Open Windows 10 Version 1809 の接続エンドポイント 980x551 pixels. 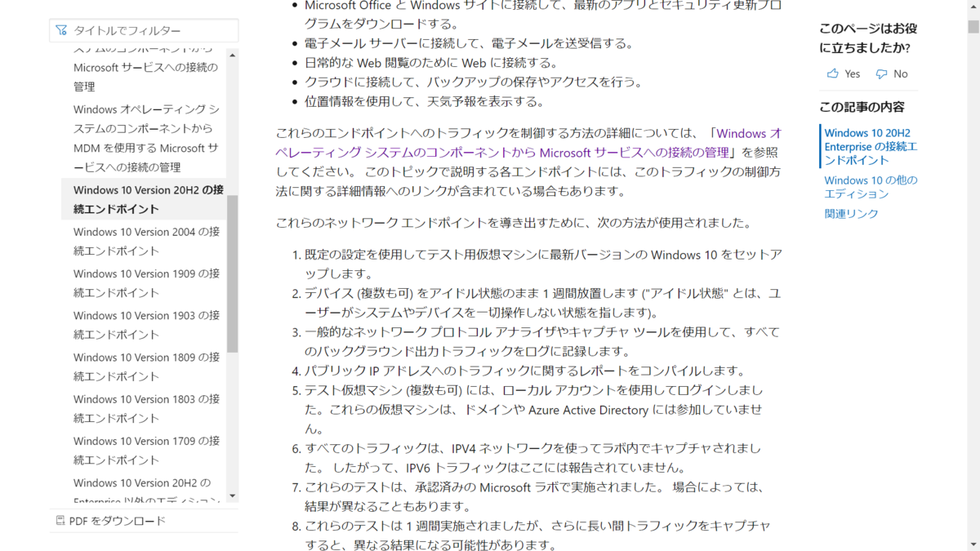coord(147,367)
